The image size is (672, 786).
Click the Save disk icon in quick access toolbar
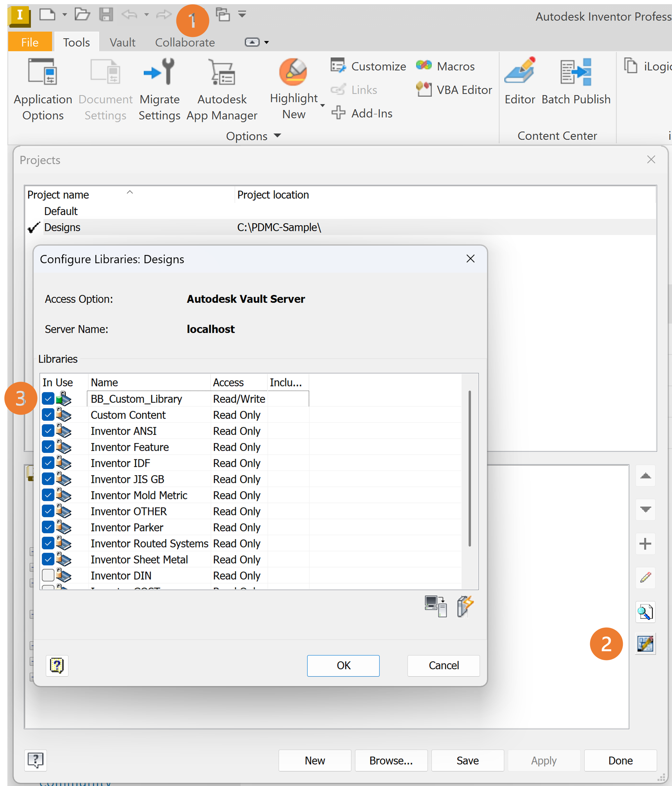tap(106, 15)
